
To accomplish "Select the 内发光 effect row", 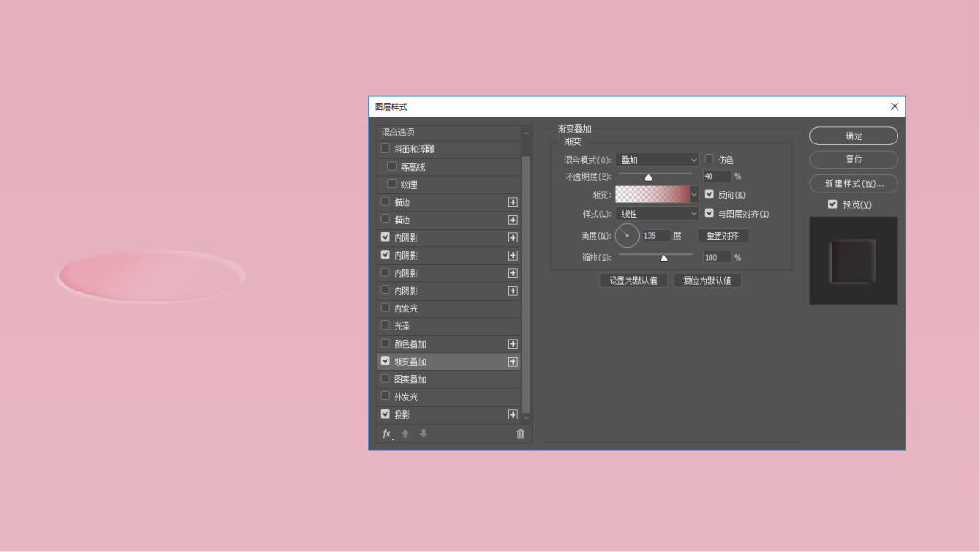I will [x=449, y=308].
